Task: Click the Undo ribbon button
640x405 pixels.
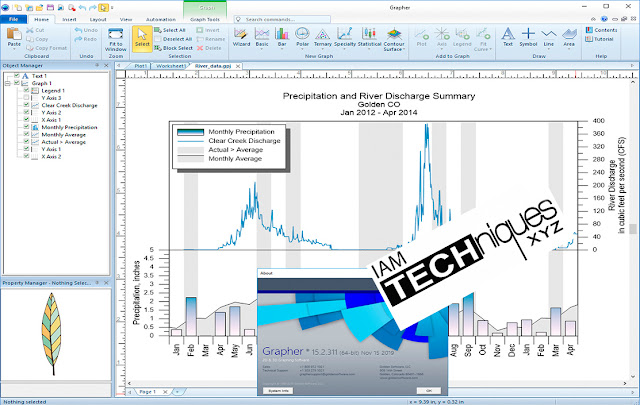Action: pos(86,30)
